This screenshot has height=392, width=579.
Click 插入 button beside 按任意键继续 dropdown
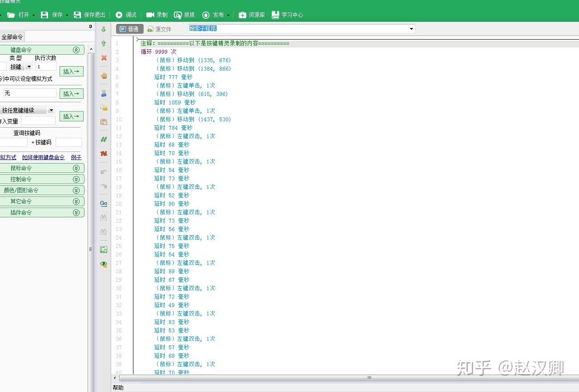coord(71,116)
